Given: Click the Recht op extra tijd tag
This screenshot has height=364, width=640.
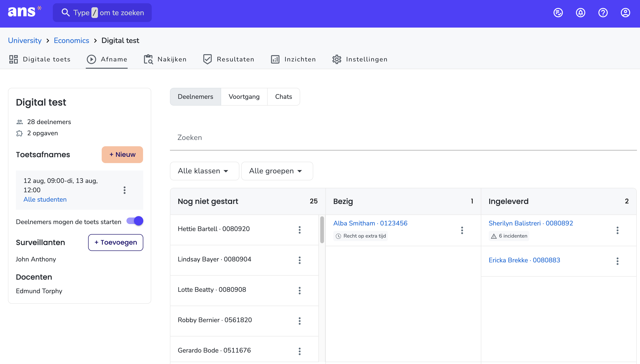Looking at the screenshot, I should [360, 236].
